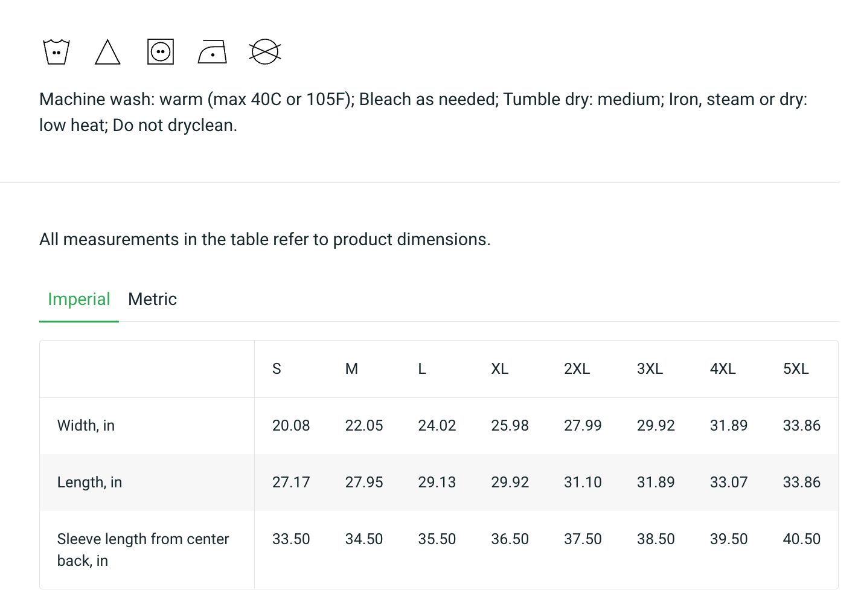
Task: Click the do not dryclean icon
Action: click(x=265, y=52)
